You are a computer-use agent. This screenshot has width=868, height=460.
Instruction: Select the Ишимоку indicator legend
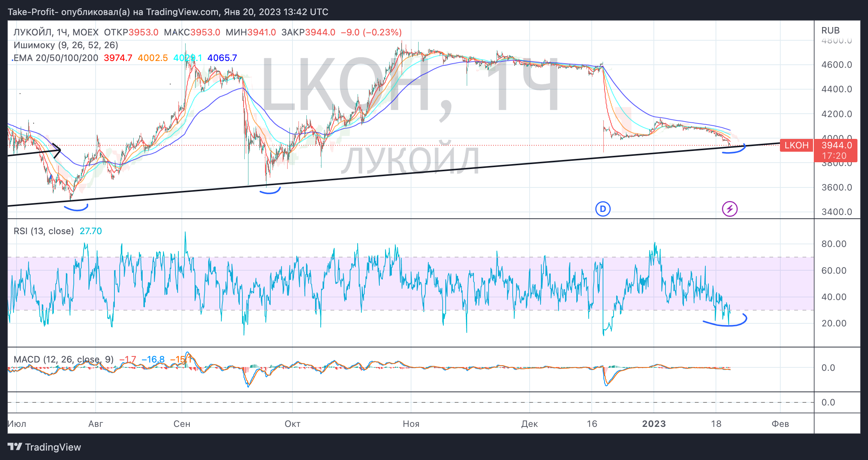pyautogui.click(x=66, y=45)
